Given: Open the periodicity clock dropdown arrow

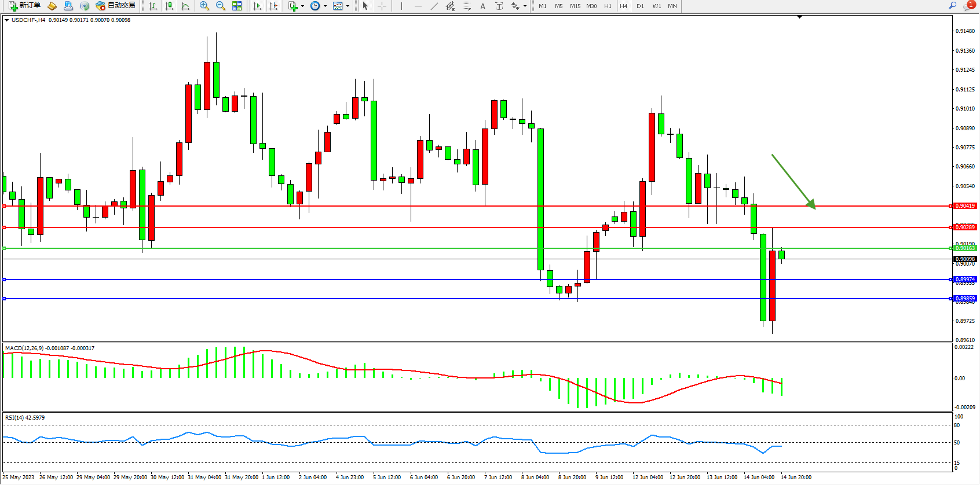Looking at the screenshot, I should pos(325,6).
